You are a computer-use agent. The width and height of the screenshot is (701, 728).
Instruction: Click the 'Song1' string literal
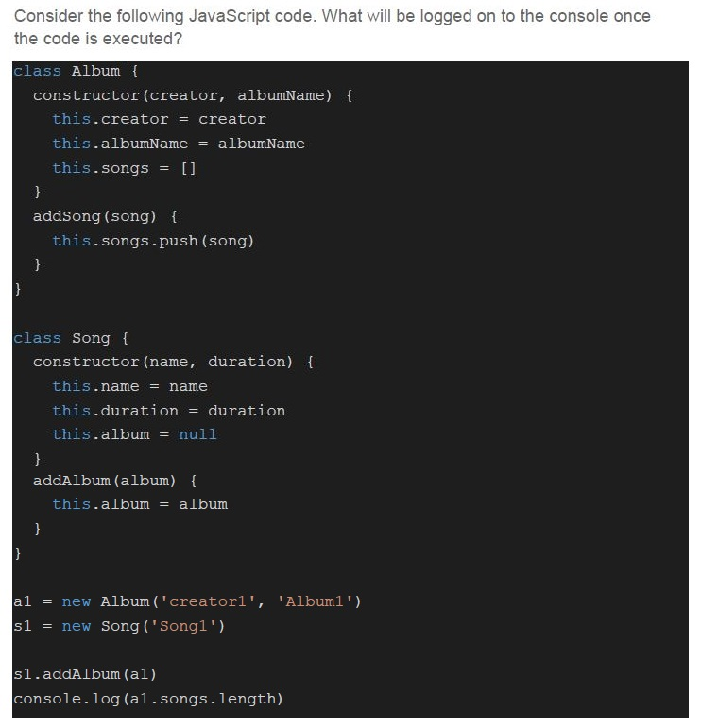click(183, 626)
